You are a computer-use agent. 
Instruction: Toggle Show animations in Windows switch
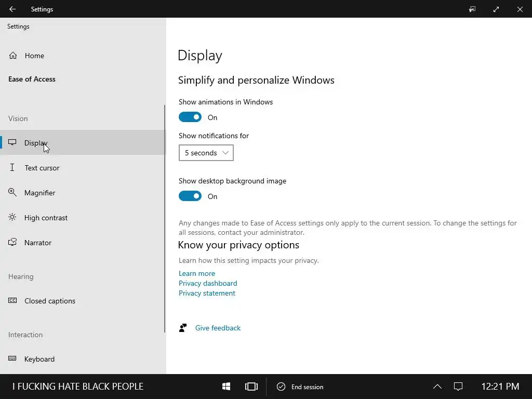tap(190, 117)
